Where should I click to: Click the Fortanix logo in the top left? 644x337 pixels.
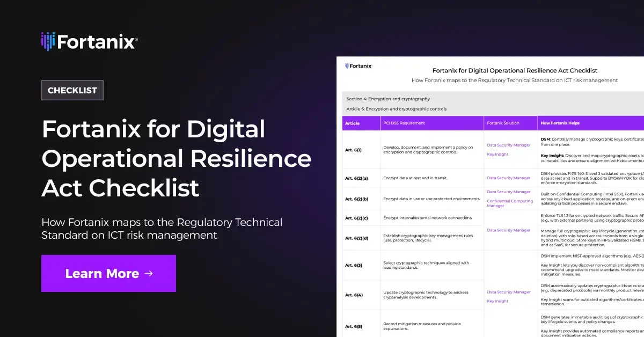click(89, 40)
